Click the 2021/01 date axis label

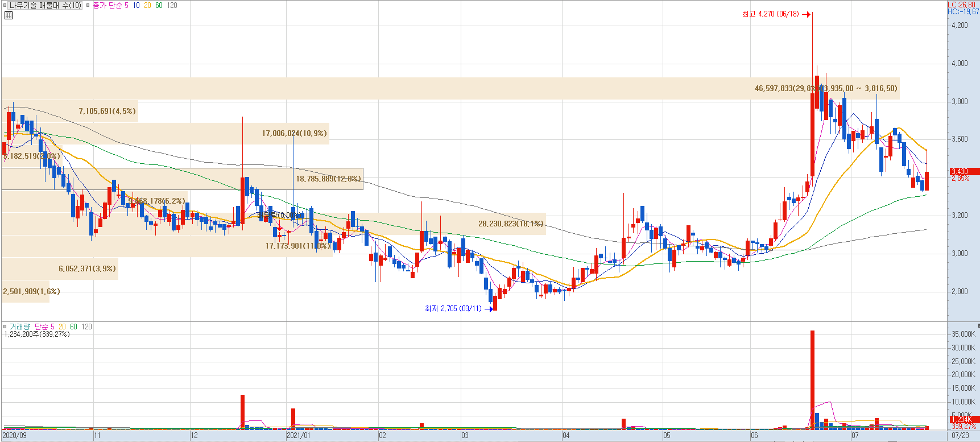pyautogui.click(x=299, y=436)
